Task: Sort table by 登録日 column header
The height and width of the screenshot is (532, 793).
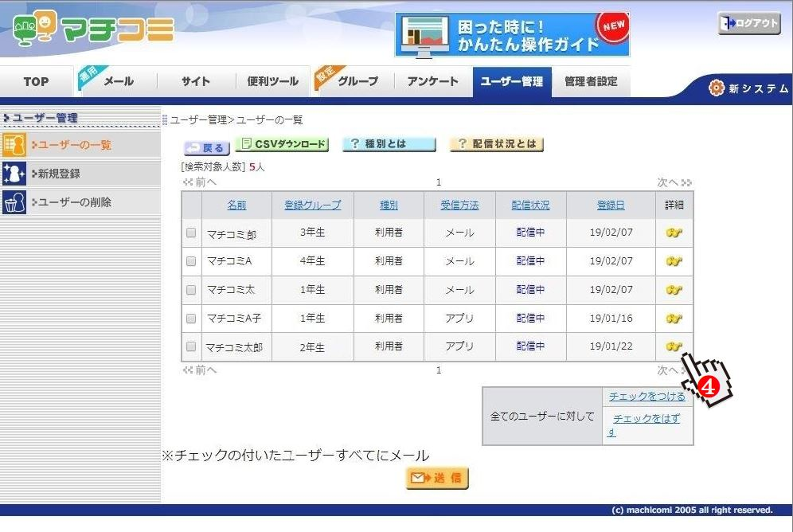Action: [x=611, y=205]
